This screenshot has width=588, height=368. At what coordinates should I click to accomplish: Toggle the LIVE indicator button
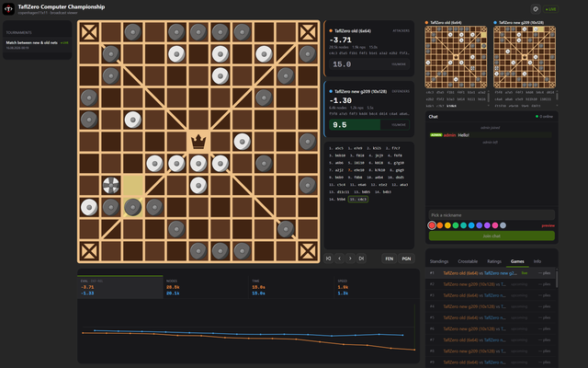point(551,9)
